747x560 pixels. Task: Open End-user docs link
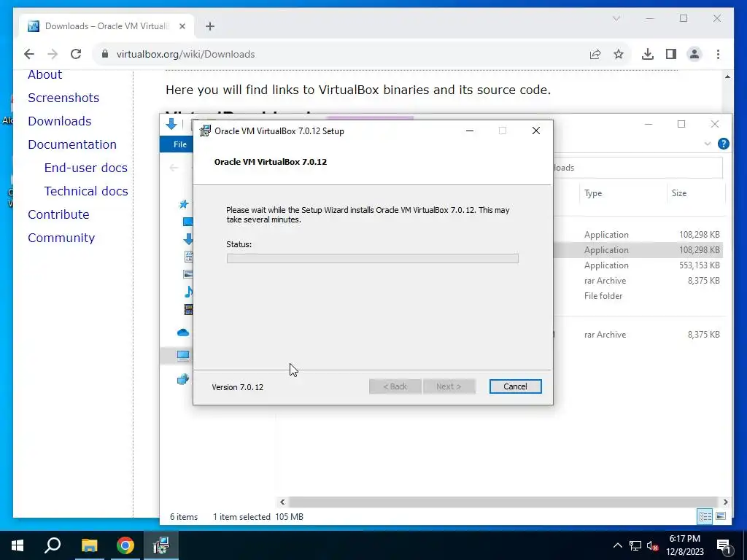click(x=86, y=168)
